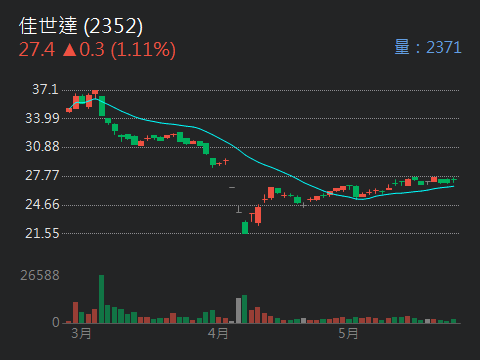480x360 pixels.
Task: Click the stock title 佳世達 (2352)
Action: pyautogui.click(x=81, y=26)
